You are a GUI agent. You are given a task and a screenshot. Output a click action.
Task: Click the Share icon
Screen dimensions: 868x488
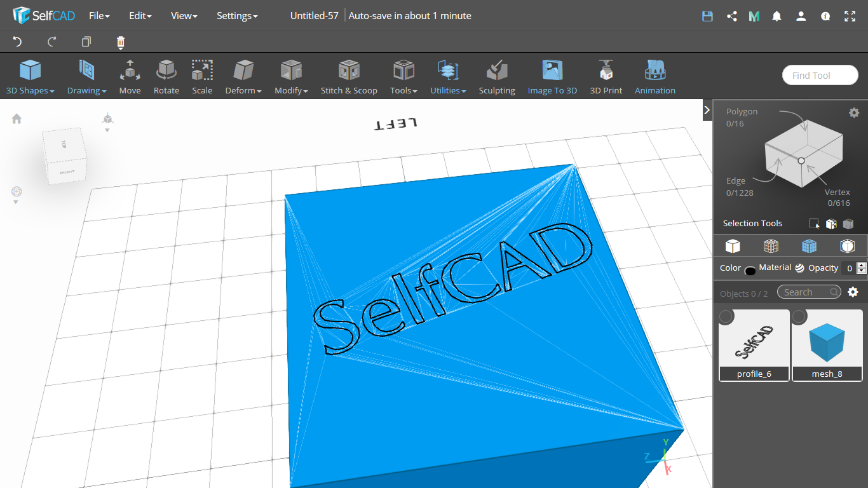pyautogui.click(x=731, y=16)
